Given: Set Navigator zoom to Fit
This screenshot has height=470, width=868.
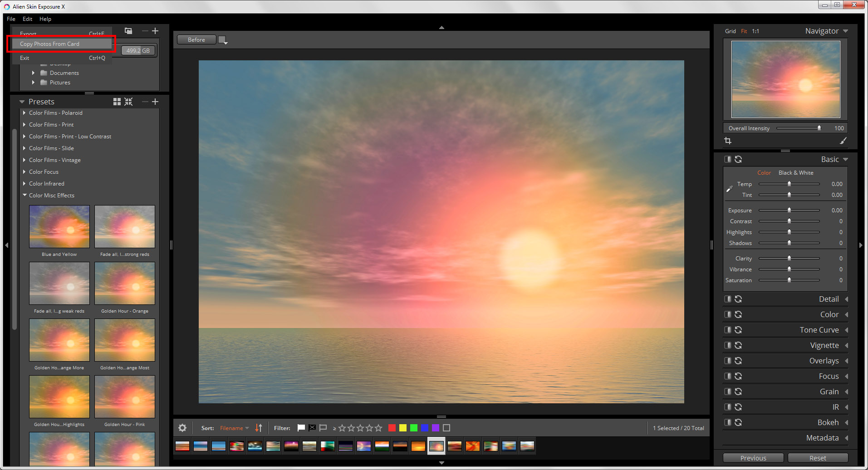Looking at the screenshot, I should tap(744, 31).
